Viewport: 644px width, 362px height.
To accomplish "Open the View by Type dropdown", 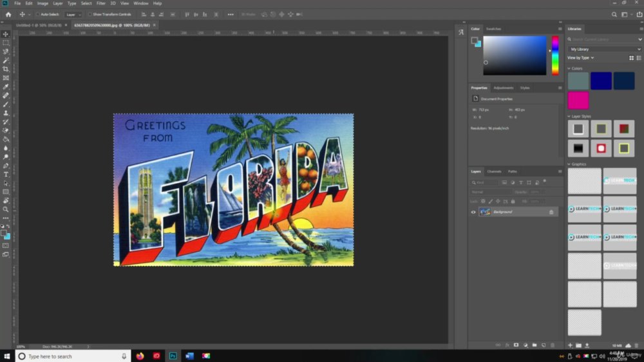I will click(x=581, y=58).
